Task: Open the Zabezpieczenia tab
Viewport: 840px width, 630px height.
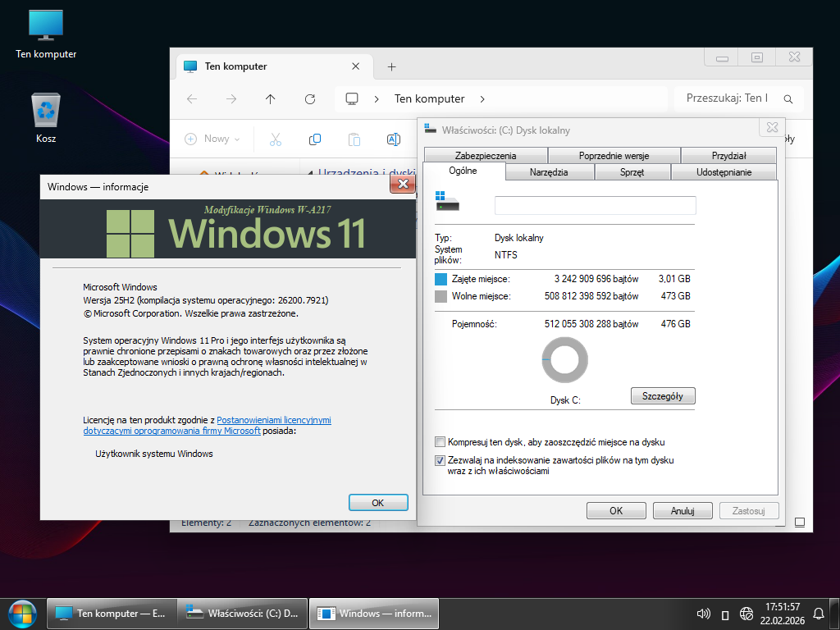Action: point(486,156)
